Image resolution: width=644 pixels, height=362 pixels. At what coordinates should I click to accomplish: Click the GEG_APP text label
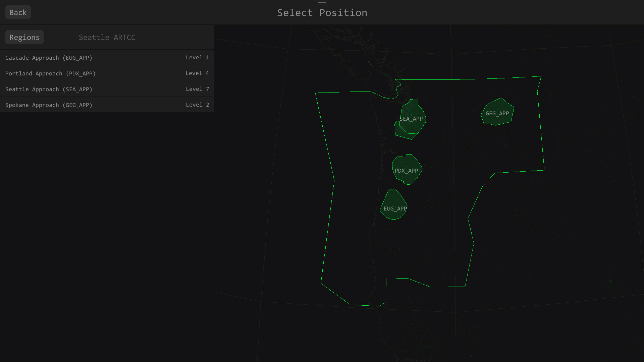497,114
